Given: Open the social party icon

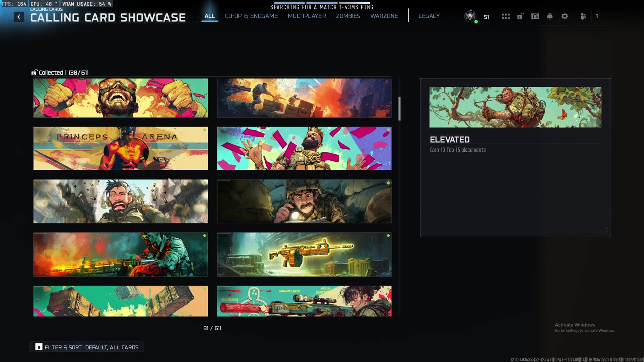Looking at the screenshot, I should tap(583, 16).
